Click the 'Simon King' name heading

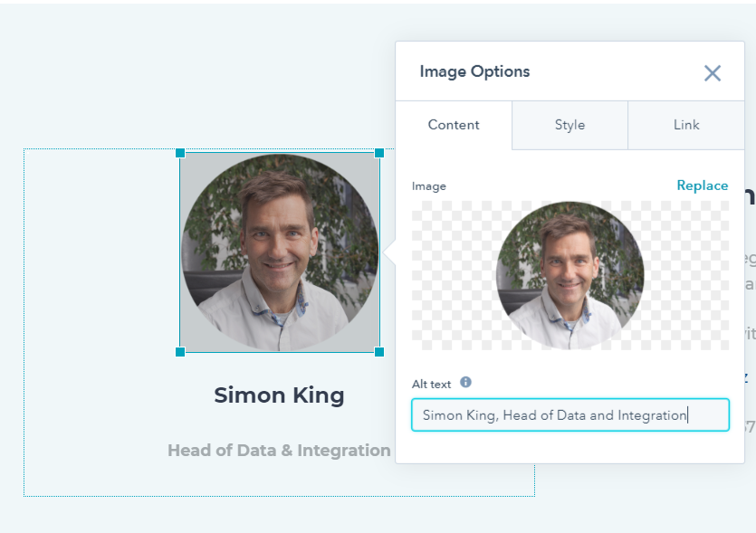[279, 395]
